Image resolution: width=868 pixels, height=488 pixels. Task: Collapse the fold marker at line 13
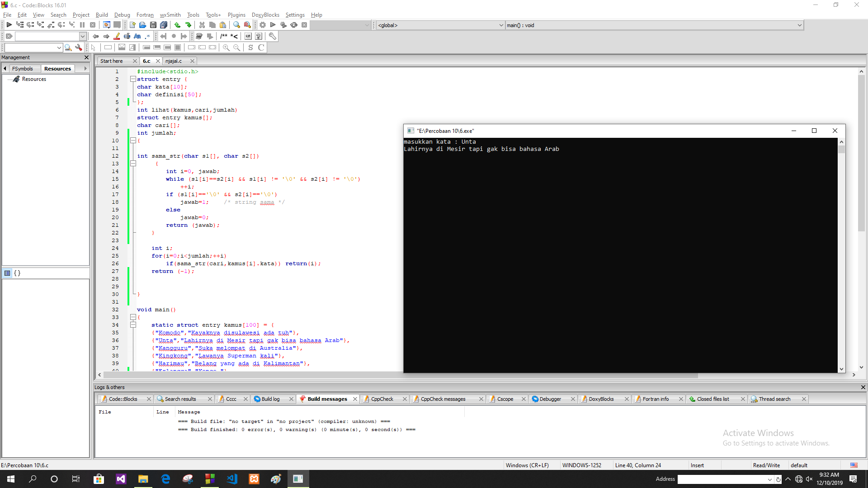click(133, 164)
